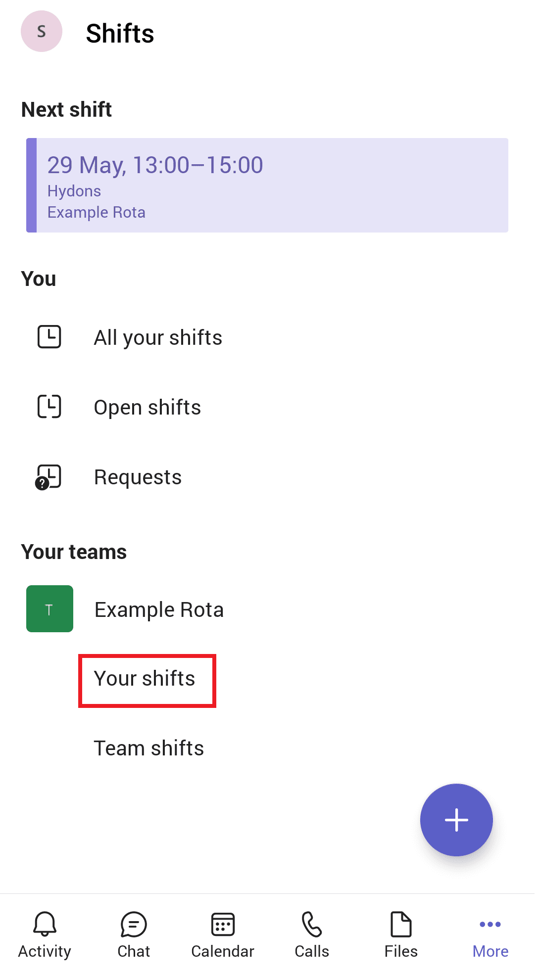This screenshot has height=980, width=540.
Task: Tap the Requests icon with question mark
Action: point(49,477)
